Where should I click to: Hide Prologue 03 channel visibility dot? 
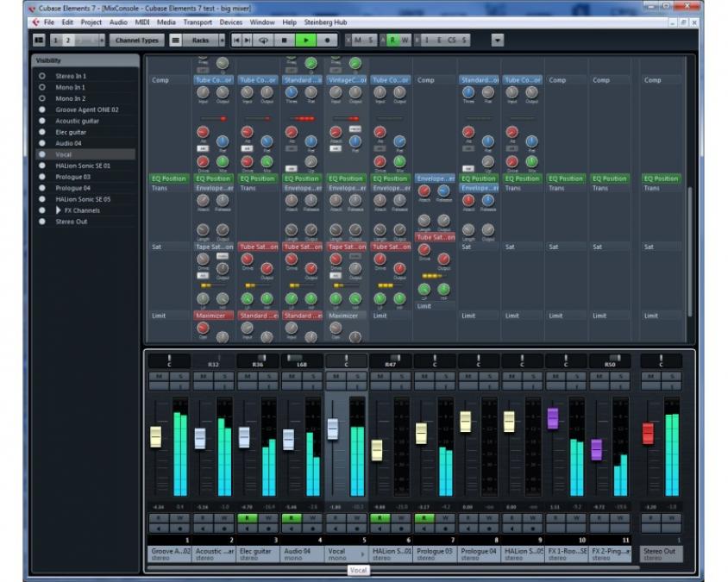[42, 177]
